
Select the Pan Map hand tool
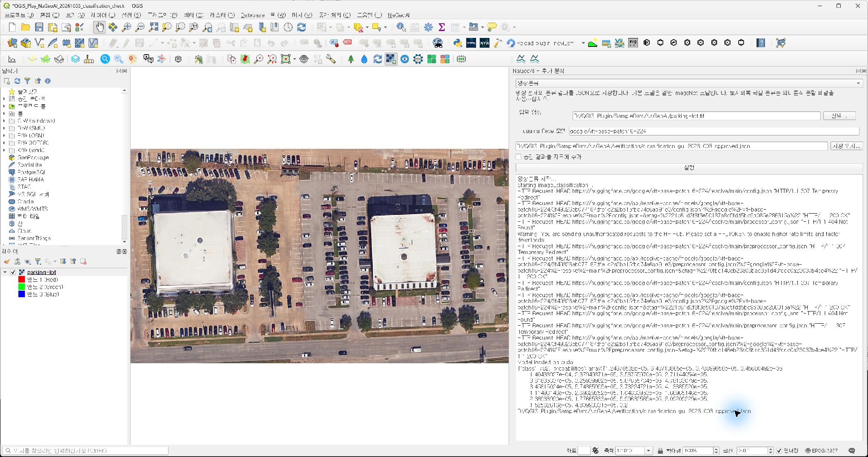[x=99, y=27]
